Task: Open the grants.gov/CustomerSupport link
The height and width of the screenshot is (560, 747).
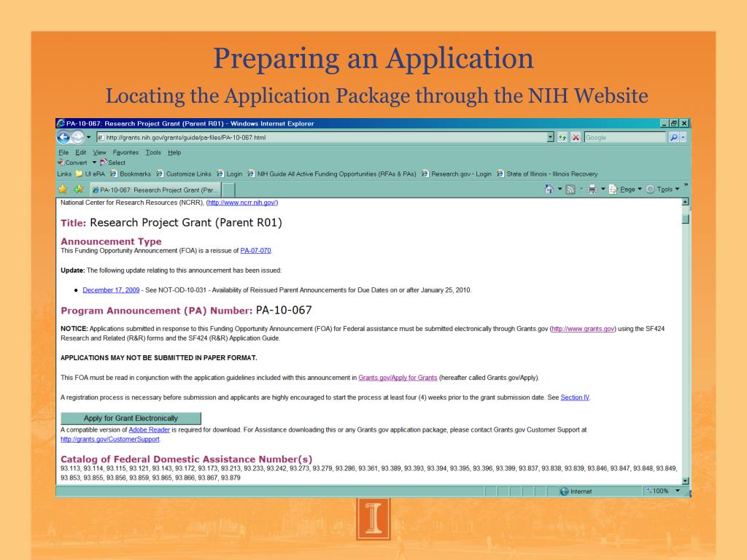Action: pyautogui.click(x=110, y=439)
